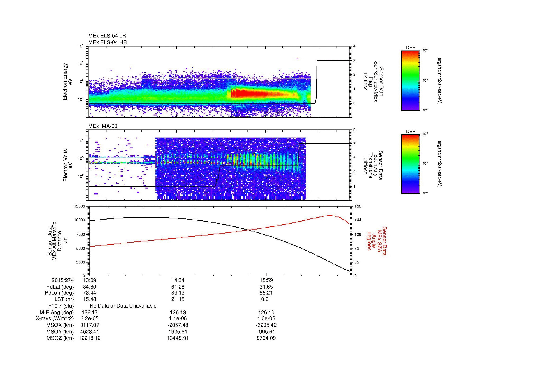Click the MSOY value '4023.41'
Screen dimensions: 555x392
coord(89,332)
